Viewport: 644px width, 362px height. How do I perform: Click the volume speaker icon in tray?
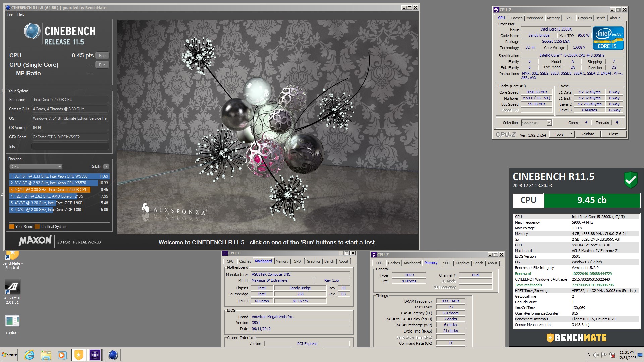coord(596,355)
